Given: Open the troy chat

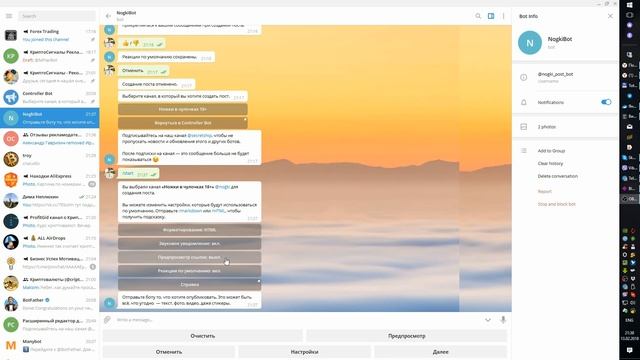Looking at the screenshot, I should click(x=49, y=159).
